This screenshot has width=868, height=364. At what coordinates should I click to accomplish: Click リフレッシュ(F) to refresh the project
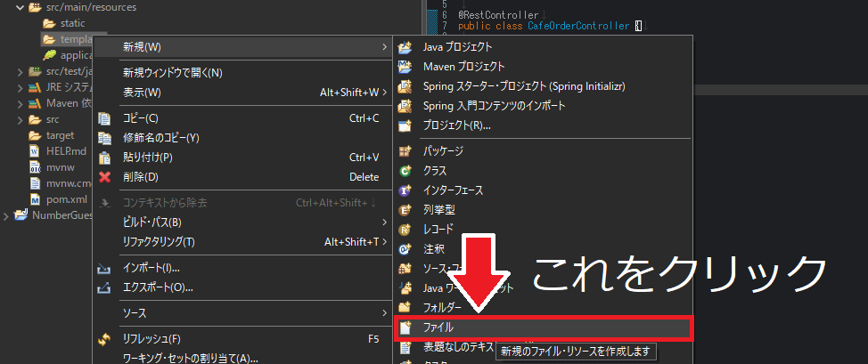click(151, 339)
